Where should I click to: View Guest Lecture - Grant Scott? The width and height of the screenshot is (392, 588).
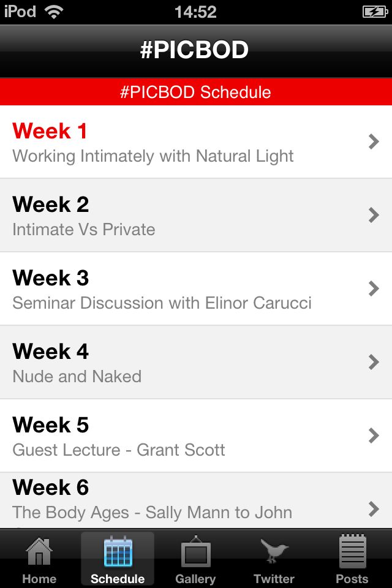(119, 450)
